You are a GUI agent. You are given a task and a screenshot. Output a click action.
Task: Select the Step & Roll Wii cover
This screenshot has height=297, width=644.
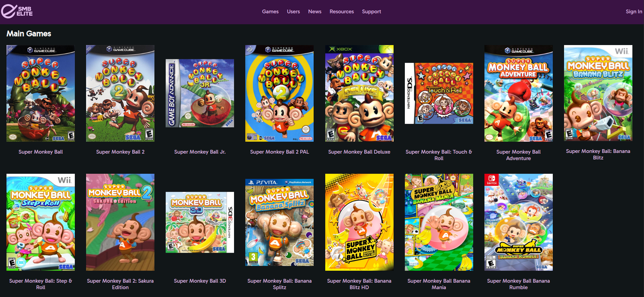(41, 222)
